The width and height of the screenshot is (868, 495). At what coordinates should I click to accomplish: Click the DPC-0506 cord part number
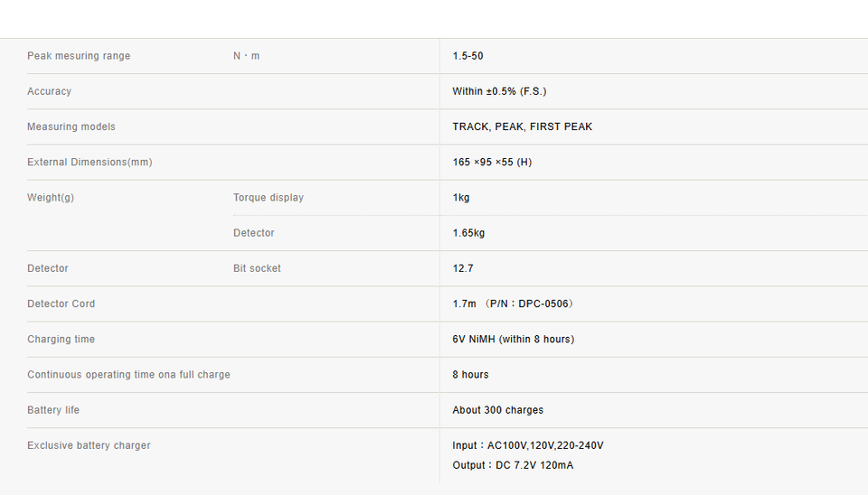click(543, 304)
